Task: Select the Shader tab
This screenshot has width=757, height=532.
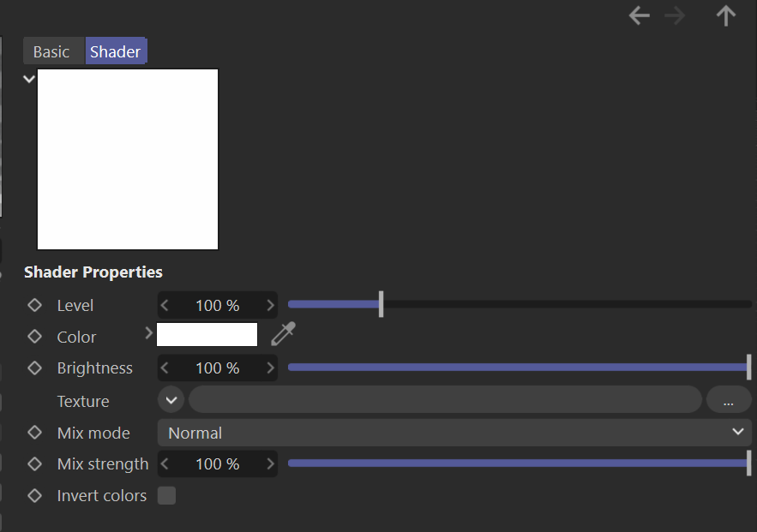Action: click(116, 51)
